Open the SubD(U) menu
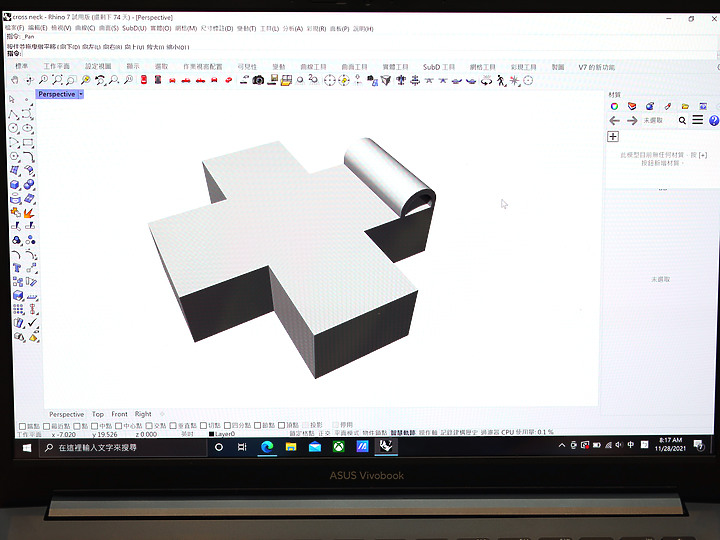 134,28
